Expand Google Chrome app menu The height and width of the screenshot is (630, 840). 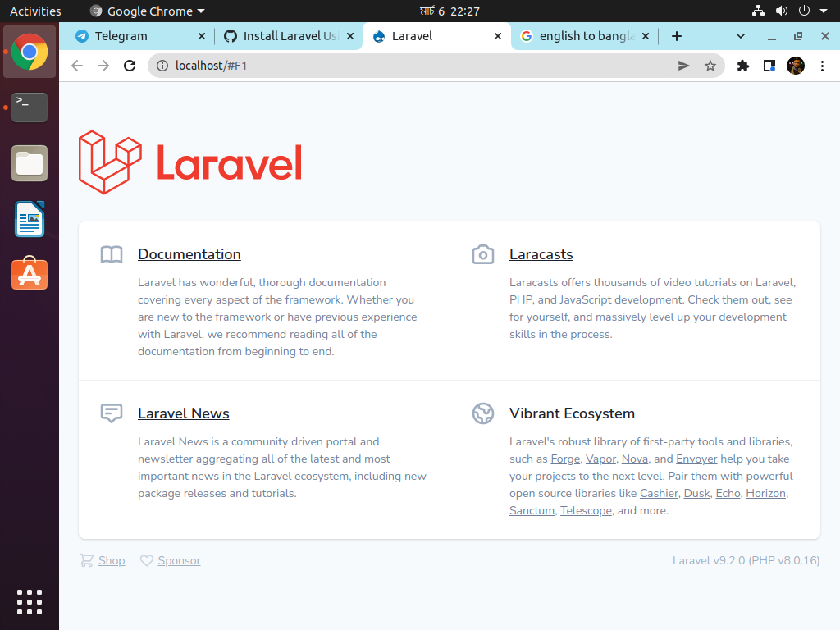(x=148, y=11)
